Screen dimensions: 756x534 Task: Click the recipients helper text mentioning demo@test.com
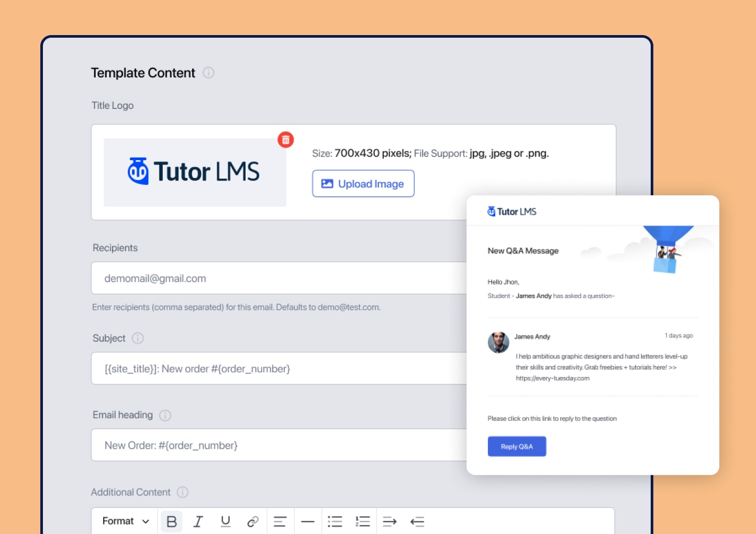coord(236,307)
